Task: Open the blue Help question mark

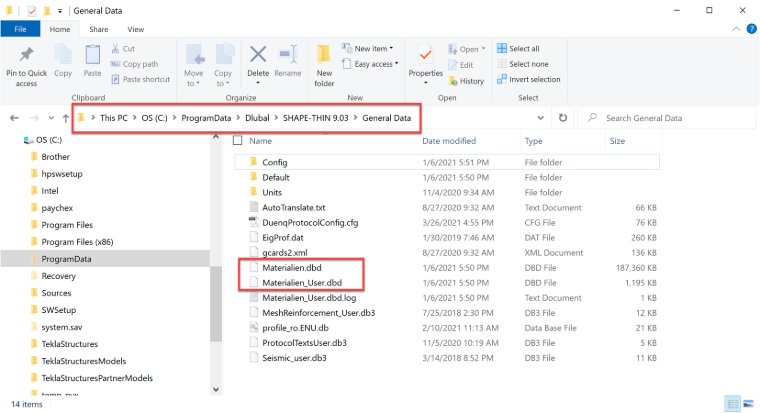Action: pyautogui.click(x=751, y=29)
